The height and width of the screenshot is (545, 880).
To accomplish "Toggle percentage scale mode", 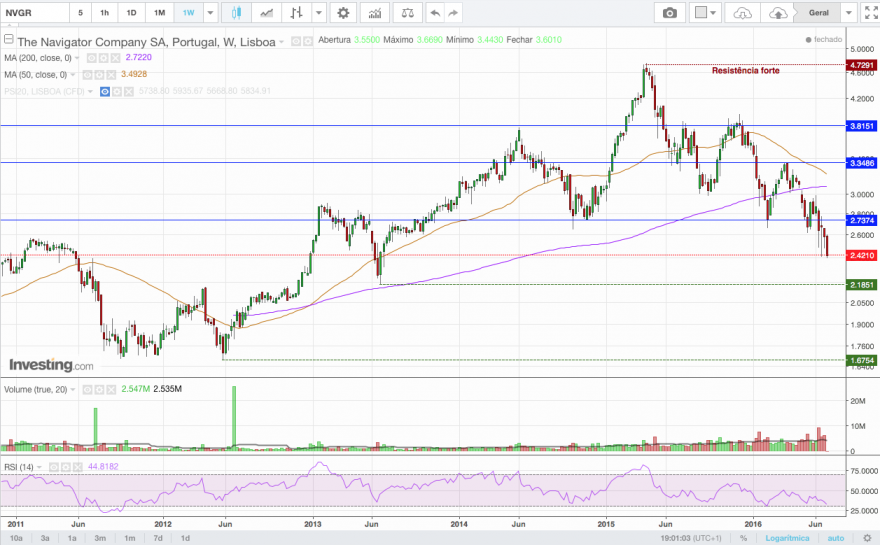I will pyautogui.click(x=743, y=538).
